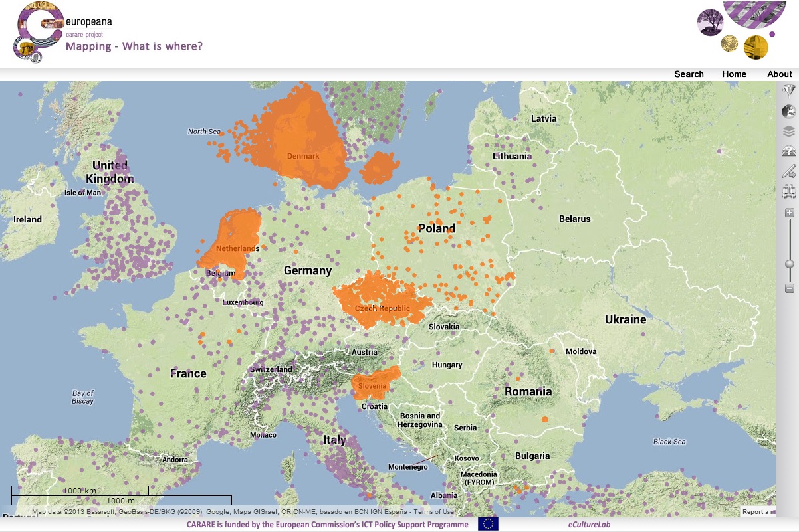
Task: Click the zoom slider handle
Action: [x=790, y=264]
